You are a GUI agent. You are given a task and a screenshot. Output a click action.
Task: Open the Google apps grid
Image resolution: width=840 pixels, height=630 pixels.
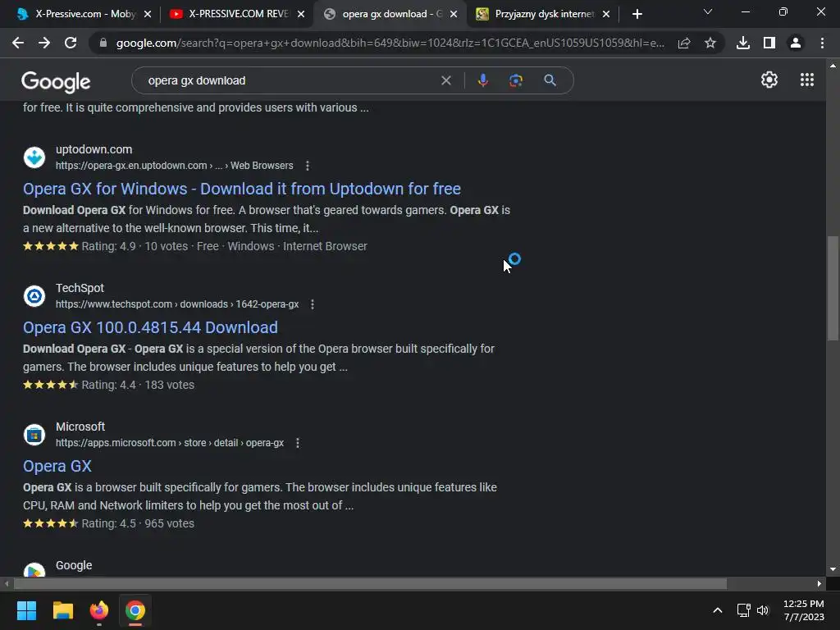click(807, 80)
